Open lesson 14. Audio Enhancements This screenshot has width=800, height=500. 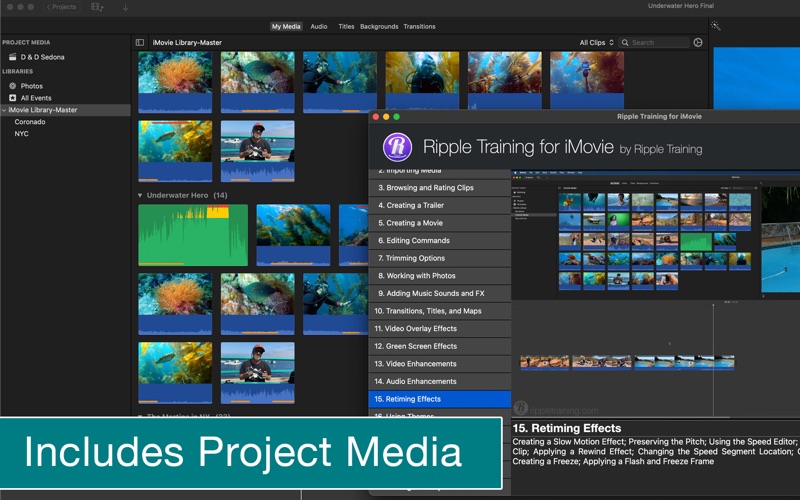[x=439, y=381]
